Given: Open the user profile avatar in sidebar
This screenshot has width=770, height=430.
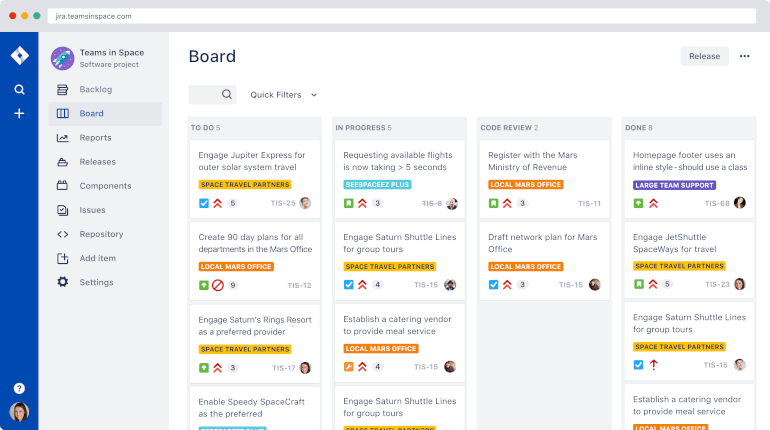Looking at the screenshot, I should (19, 412).
